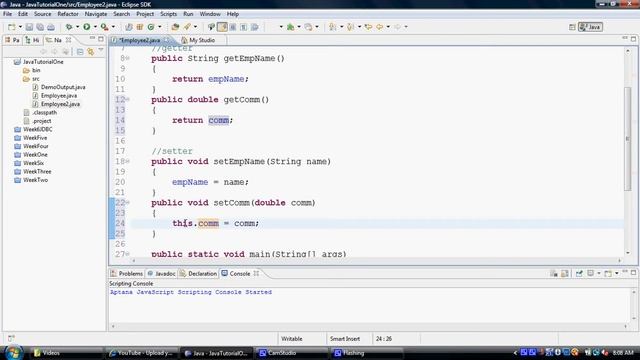
Task: Close the Console view tab
Action: (x=256, y=273)
